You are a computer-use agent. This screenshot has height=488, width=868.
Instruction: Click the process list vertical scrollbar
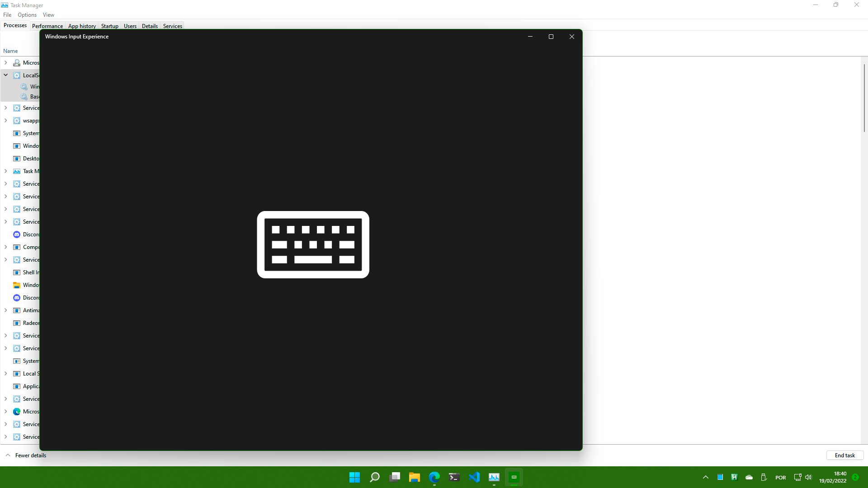pyautogui.click(x=864, y=97)
